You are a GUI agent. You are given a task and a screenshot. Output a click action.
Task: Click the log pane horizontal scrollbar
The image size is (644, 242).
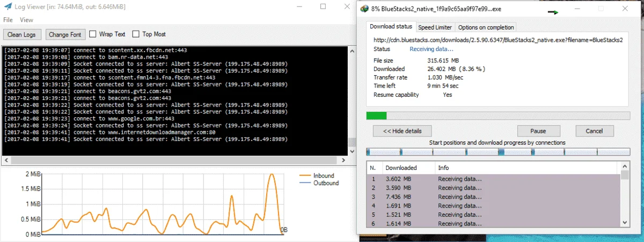pos(174,161)
